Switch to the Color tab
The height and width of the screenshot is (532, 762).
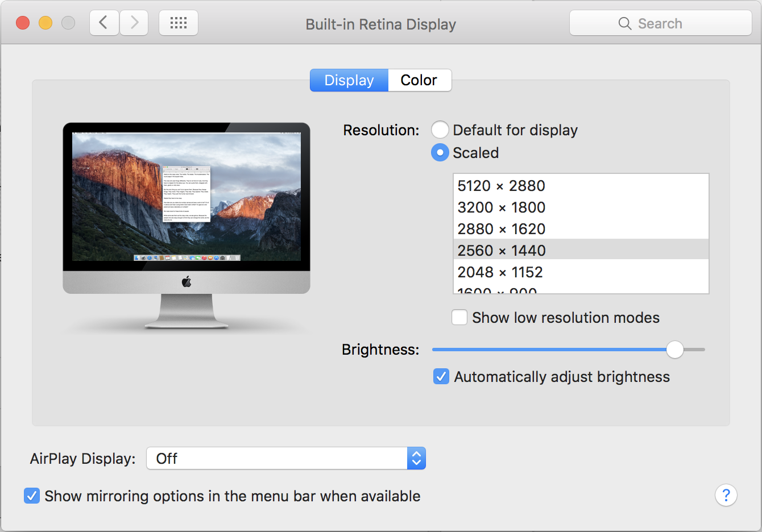point(419,80)
